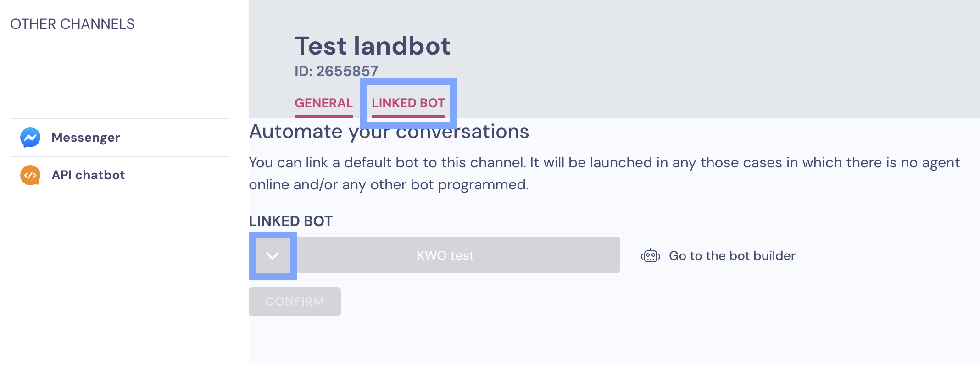Image resolution: width=980 pixels, height=365 pixels.
Task: Open the KWO test bot selector
Action: 445,255
